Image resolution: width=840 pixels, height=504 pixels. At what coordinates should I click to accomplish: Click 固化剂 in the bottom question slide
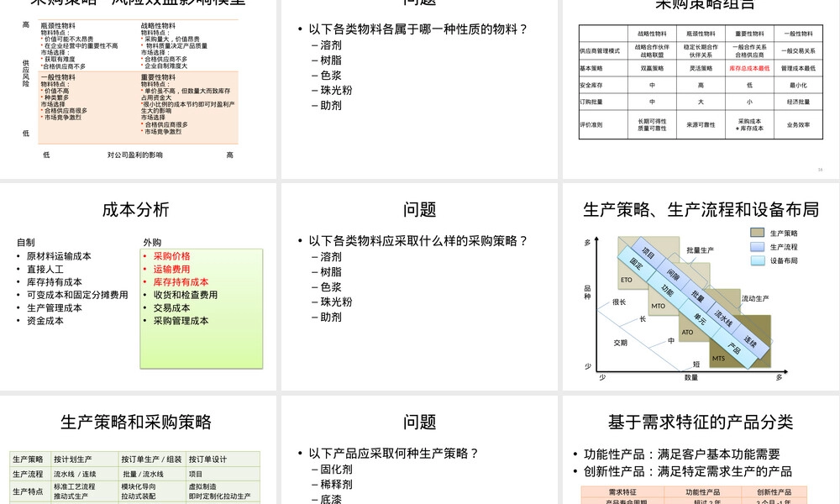point(337,470)
